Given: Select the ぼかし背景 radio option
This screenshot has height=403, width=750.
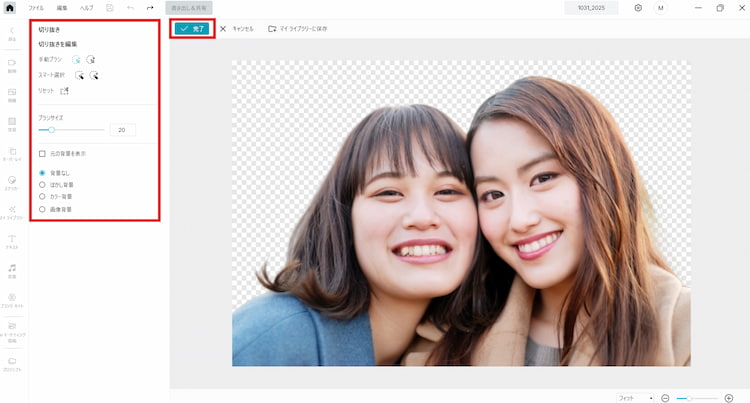Looking at the screenshot, I should point(42,185).
